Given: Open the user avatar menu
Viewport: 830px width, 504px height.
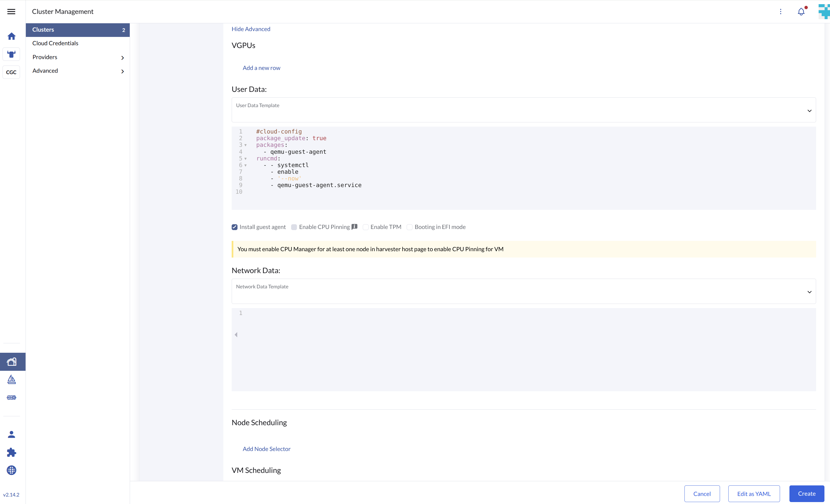Looking at the screenshot, I should [824, 11].
